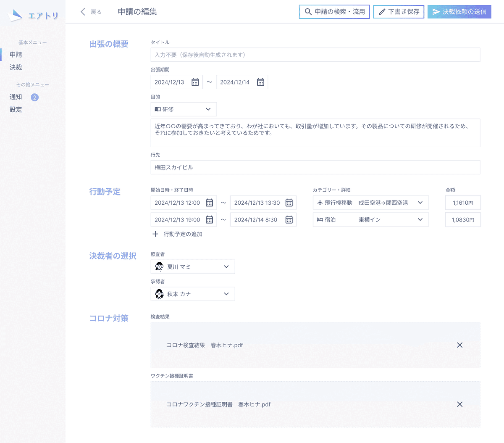Click the 1,1610円 amount field
Screen dimensions: 504x443
tap(463, 203)
